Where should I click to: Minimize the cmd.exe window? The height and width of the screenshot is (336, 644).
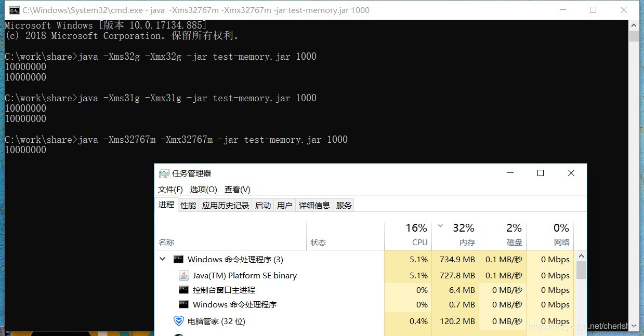562,10
